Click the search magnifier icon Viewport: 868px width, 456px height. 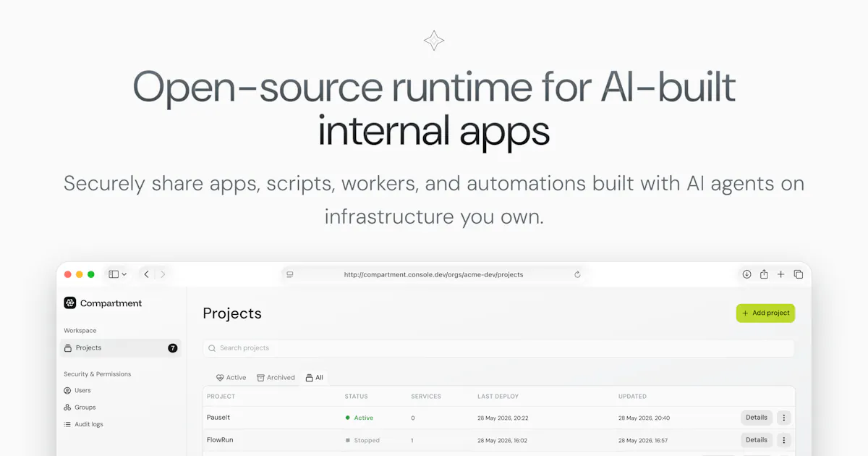tap(212, 348)
